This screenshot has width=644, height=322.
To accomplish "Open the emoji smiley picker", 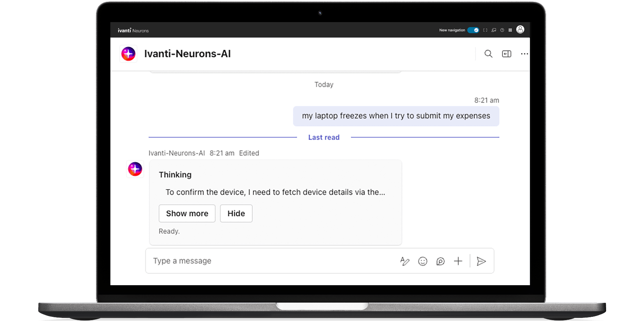I will tap(423, 261).
